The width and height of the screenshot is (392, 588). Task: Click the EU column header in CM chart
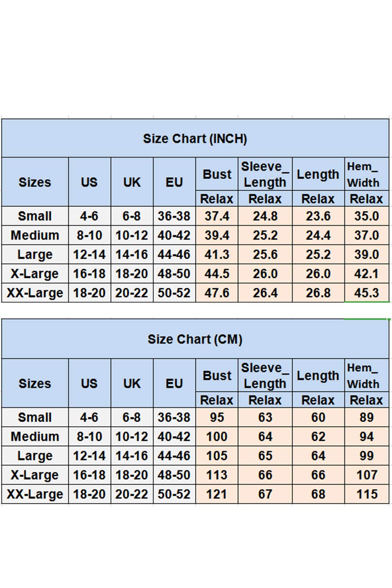point(174,383)
